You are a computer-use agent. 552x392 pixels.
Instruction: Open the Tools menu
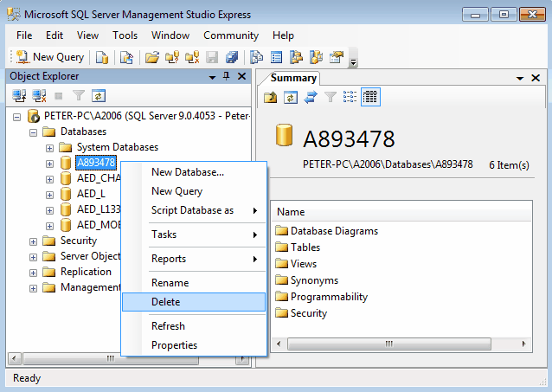coord(125,35)
